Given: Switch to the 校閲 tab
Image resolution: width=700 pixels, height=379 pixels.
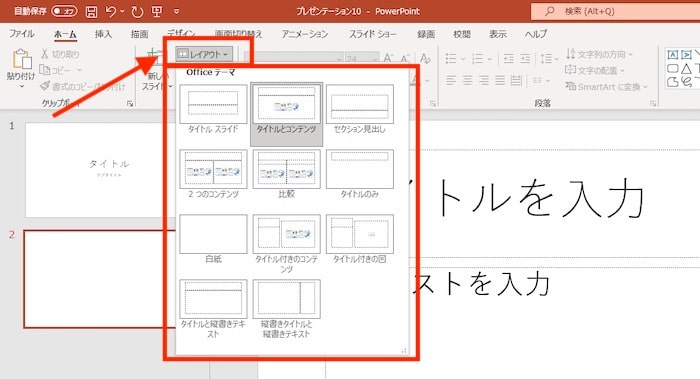Looking at the screenshot, I should [462, 34].
